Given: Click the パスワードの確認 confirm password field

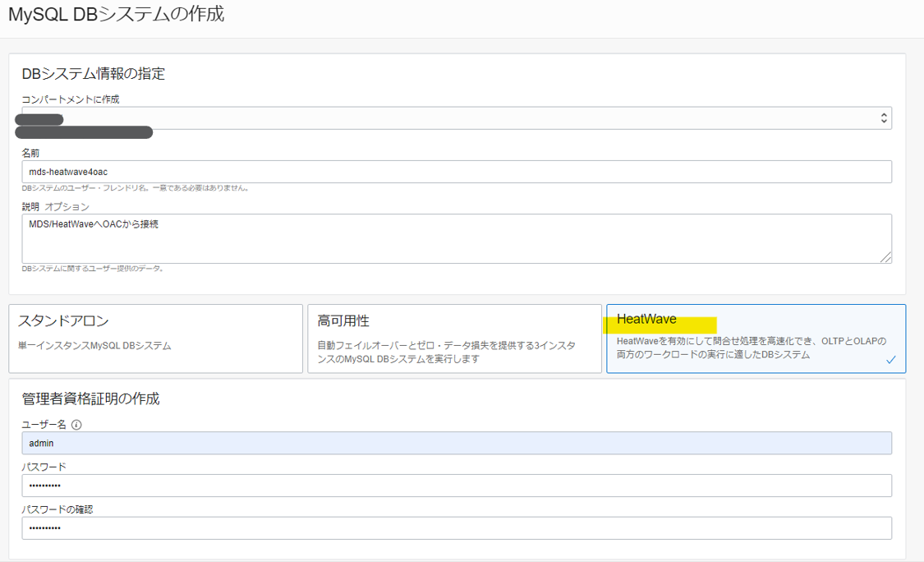Looking at the screenshot, I should pyautogui.click(x=457, y=527).
